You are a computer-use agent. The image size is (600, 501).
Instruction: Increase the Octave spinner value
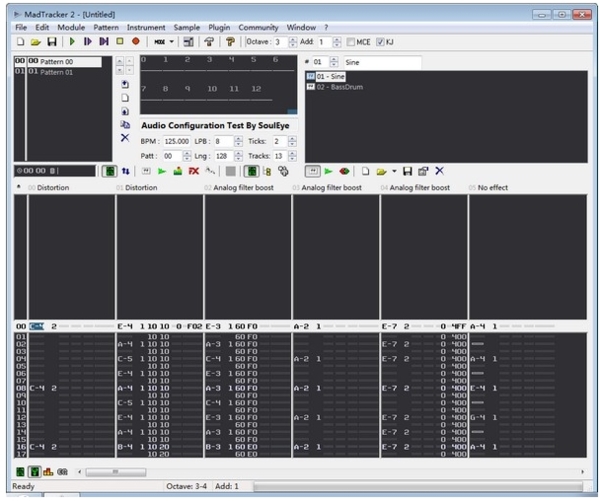click(293, 39)
